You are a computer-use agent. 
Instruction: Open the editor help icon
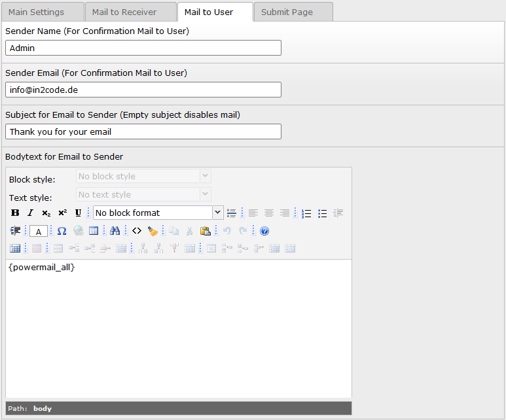pos(264,231)
